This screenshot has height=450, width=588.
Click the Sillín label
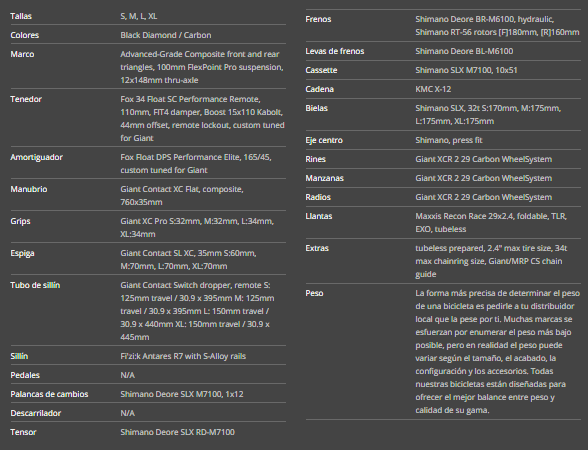coord(19,356)
